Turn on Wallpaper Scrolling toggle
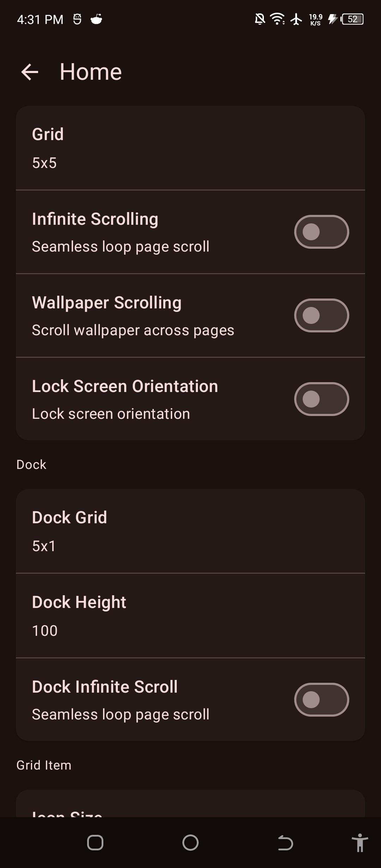Screen dimensions: 381x868 click(x=321, y=315)
